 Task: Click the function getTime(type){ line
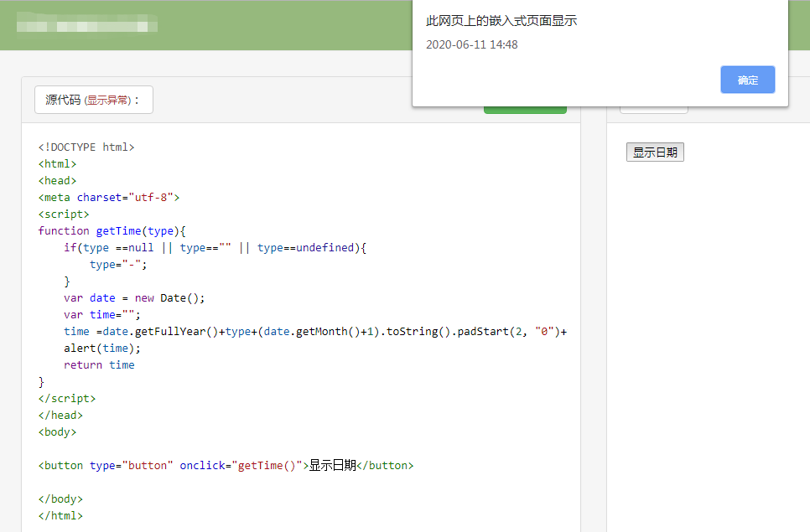(112, 230)
